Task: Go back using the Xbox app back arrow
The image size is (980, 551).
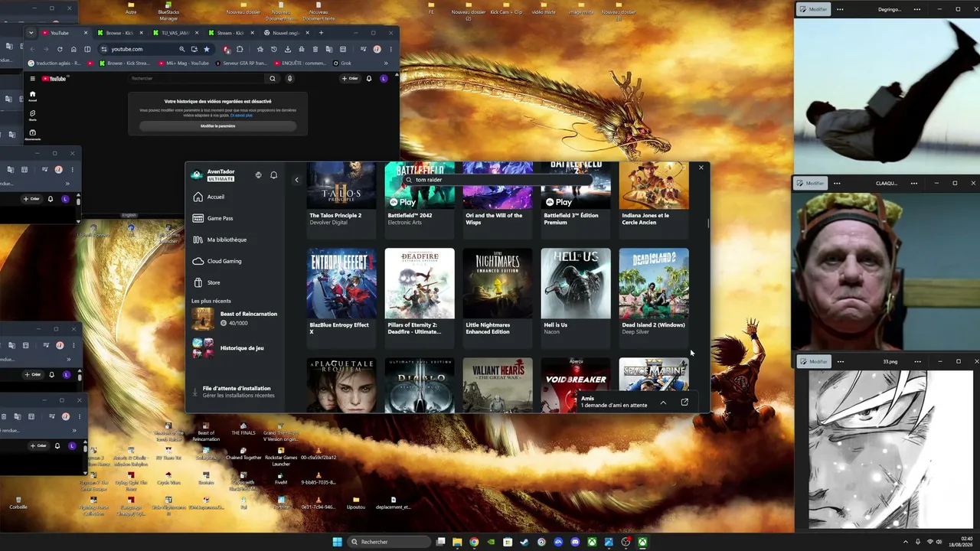Action: point(297,180)
